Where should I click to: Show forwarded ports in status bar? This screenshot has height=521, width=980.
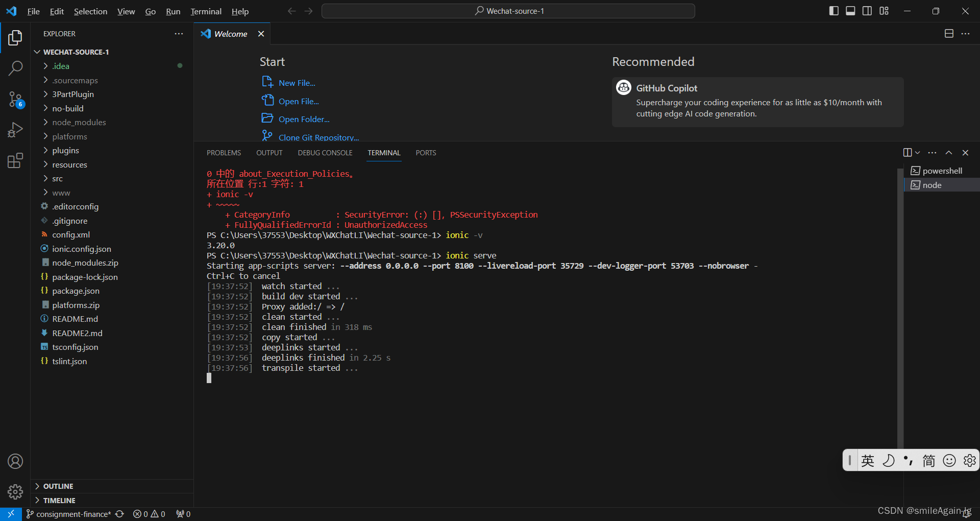(183, 514)
